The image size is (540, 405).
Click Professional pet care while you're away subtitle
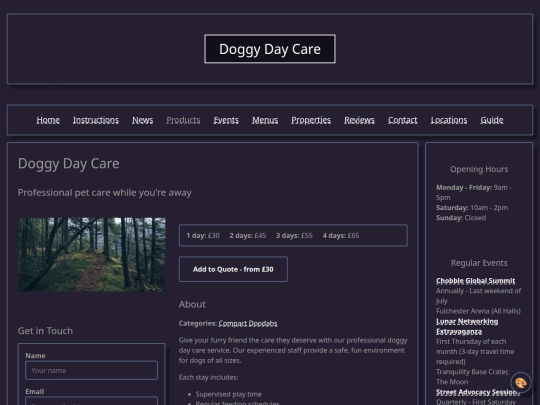pos(105,193)
